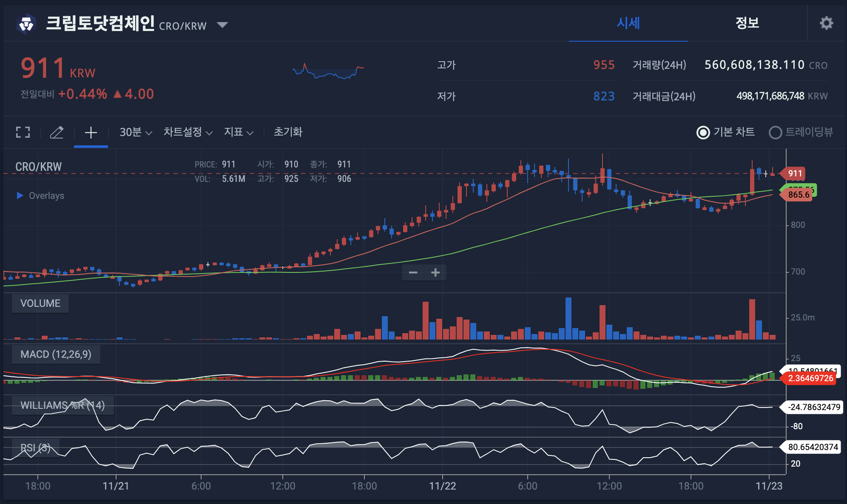Click the Crypto.com Chain coin logo
This screenshot has width=847, height=504.
coord(26,24)
